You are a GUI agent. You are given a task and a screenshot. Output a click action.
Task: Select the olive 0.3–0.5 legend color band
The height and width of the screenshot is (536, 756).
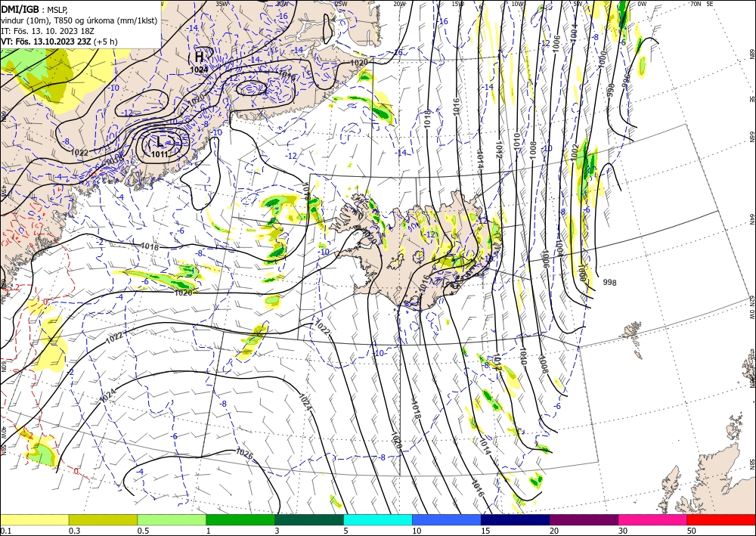tap(103, 519)
